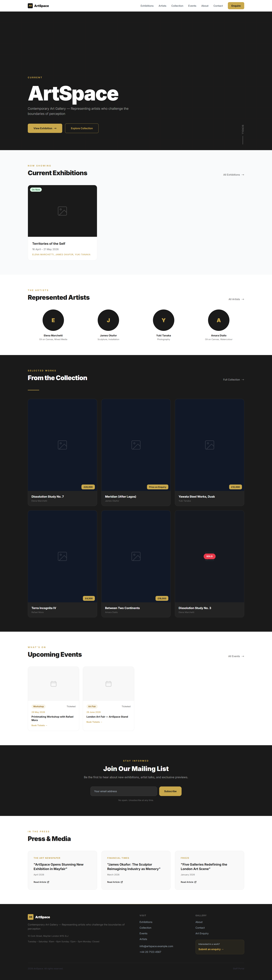Open the Full Collection link
272x980 pixels.
(x=234, y=380)
